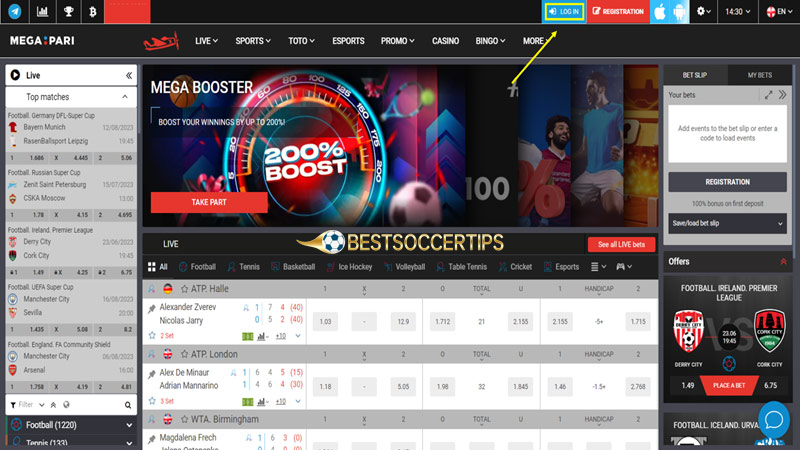Select the All sports grid filter
The image size is (800, 450).
(x=158, y=266)
